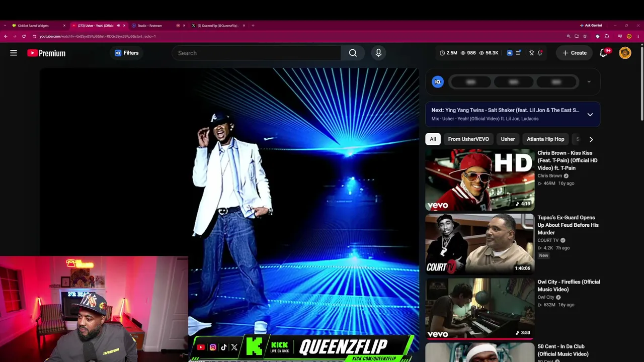
Task: Open the next Ying Yang Twins Salt Shaker track
Action: [505, 110]
